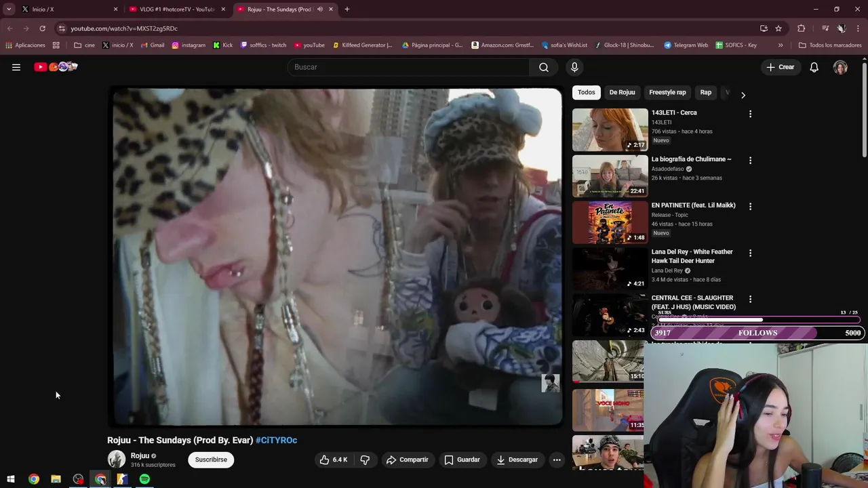Open options for Lana Del Rey video

(750, 253)
